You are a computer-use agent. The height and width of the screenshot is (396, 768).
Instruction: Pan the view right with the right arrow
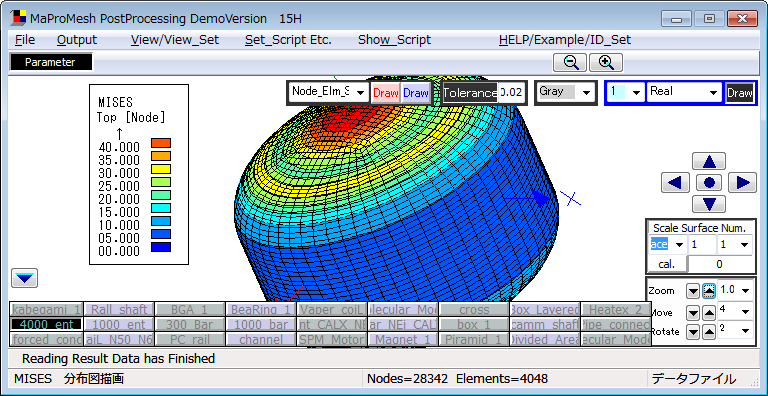pos(743,183)
